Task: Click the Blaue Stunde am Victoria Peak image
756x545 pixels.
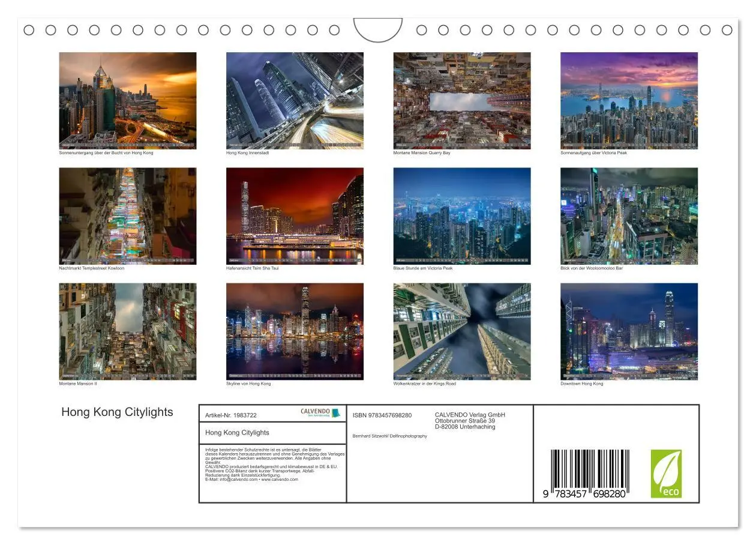Action: 462,216
